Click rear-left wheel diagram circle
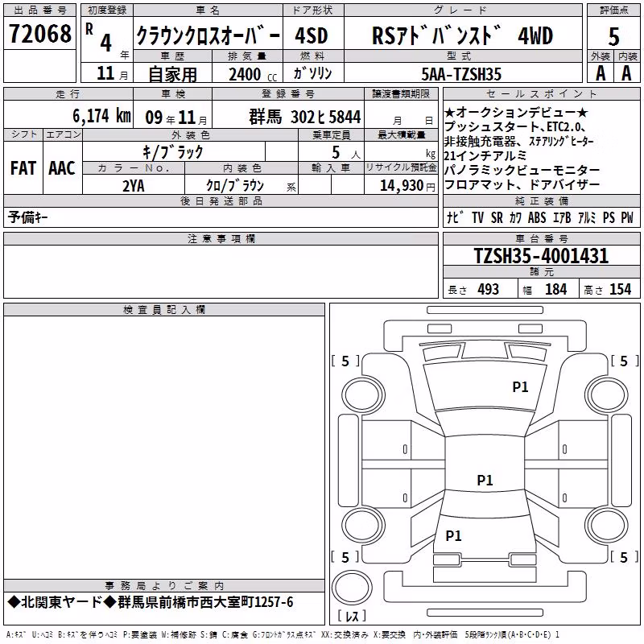The width and height of the screenshot is (644, 644). tap(362, 526)
